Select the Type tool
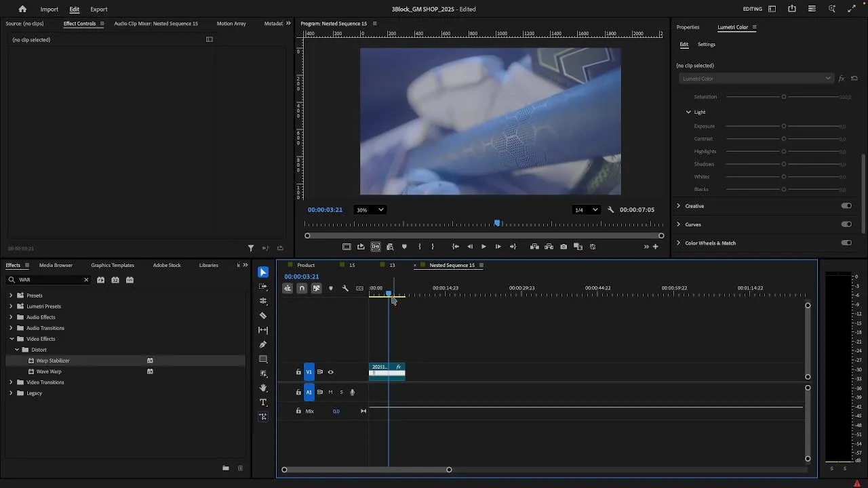This screenshot has height=488, width=868. [x=263, y=403]
